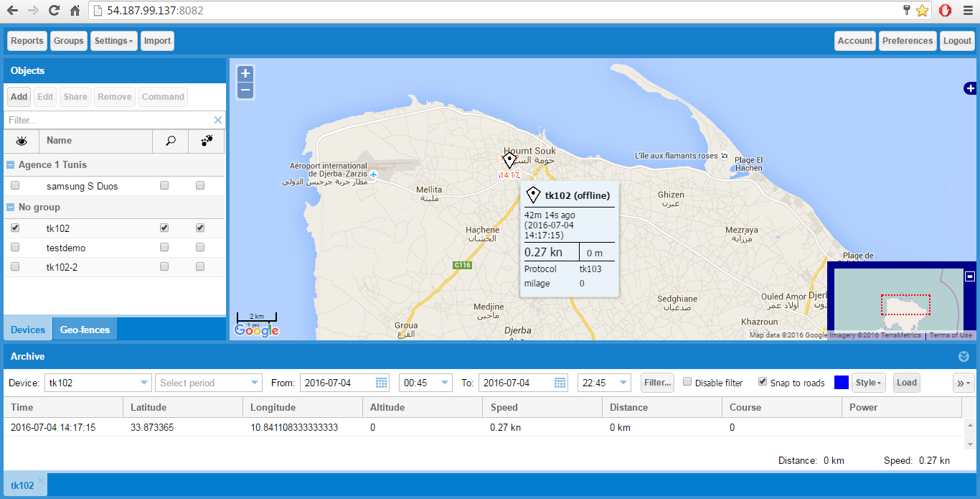The height and width of the screenshot is (499, 980).
Task: Open the Settings dropdown menu
Action: [113, 41]
